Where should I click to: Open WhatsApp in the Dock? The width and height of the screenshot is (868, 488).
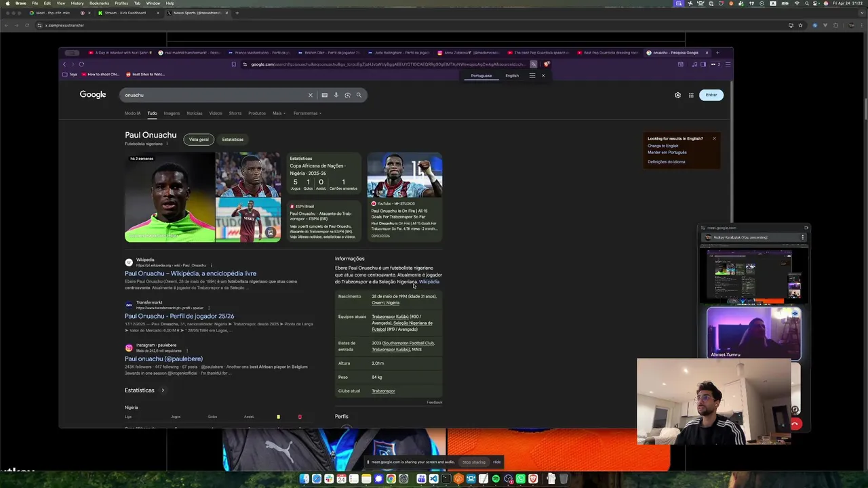tap(520, 479)
